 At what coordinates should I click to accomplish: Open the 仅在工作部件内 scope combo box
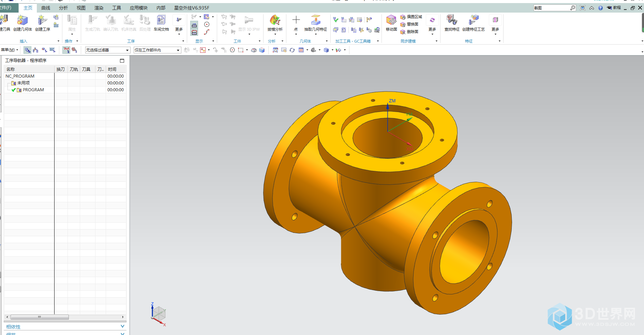(x=157, y=50)
